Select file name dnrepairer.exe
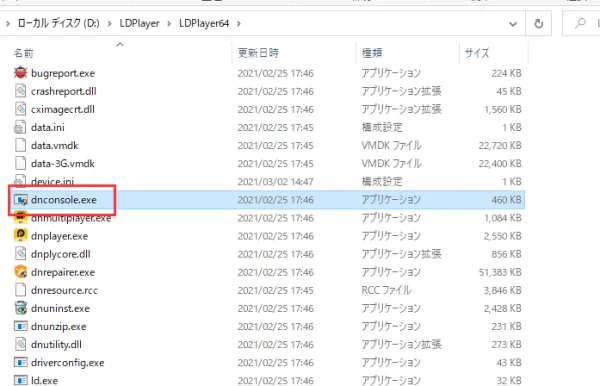This screenshot has height=386, width=600. [63, 272]
